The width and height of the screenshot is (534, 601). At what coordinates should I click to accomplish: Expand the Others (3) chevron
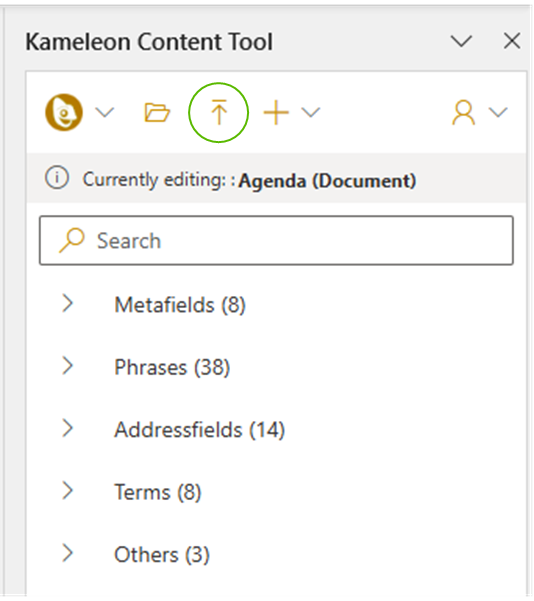click(68, 553)
